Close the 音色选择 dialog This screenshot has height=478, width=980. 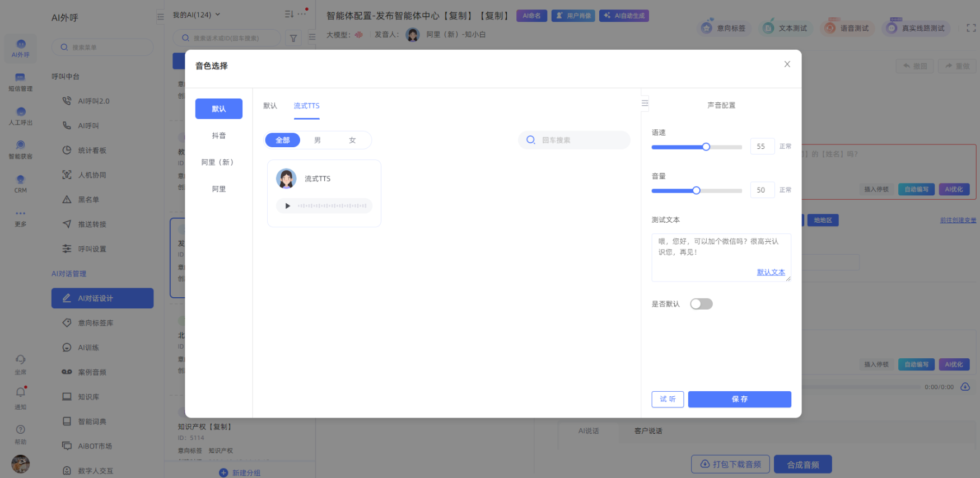point(787,64)
